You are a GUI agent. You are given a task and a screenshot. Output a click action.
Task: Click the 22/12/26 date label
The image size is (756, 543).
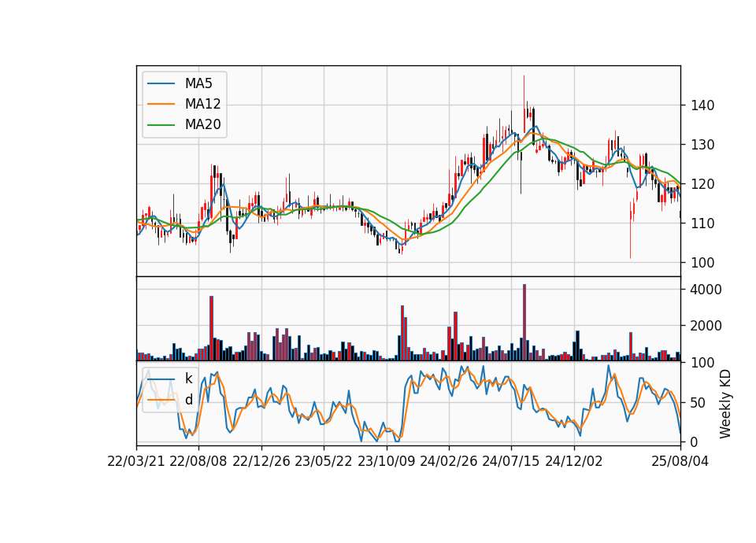(x=261, y=461)
